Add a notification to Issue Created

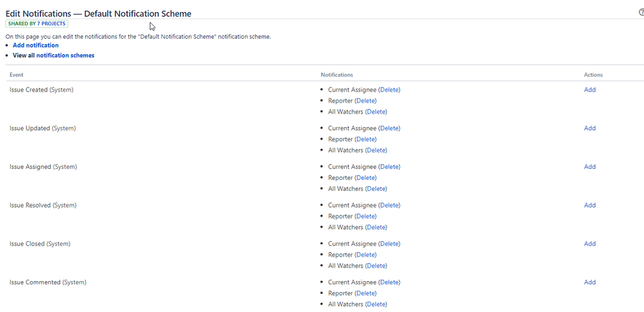tap(590, 90)
